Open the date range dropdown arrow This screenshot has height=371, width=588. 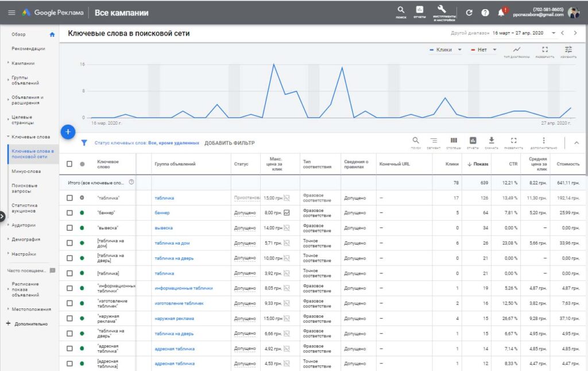click(554, 33)
